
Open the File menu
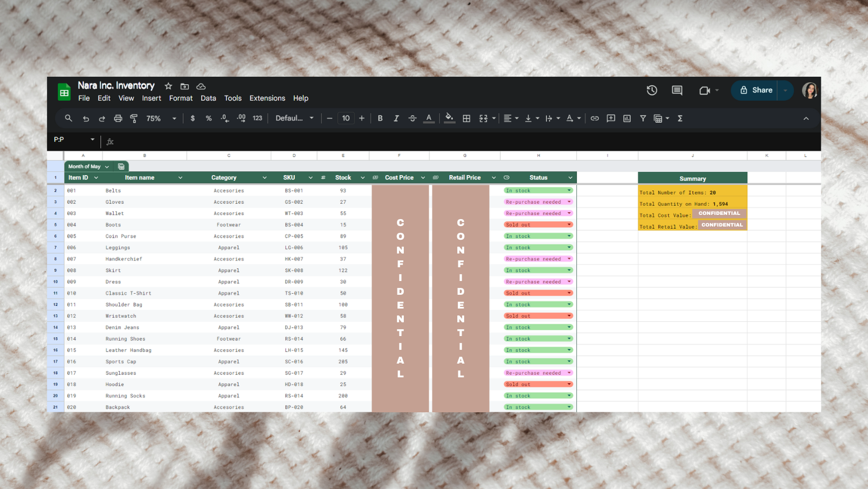(84, 98)
